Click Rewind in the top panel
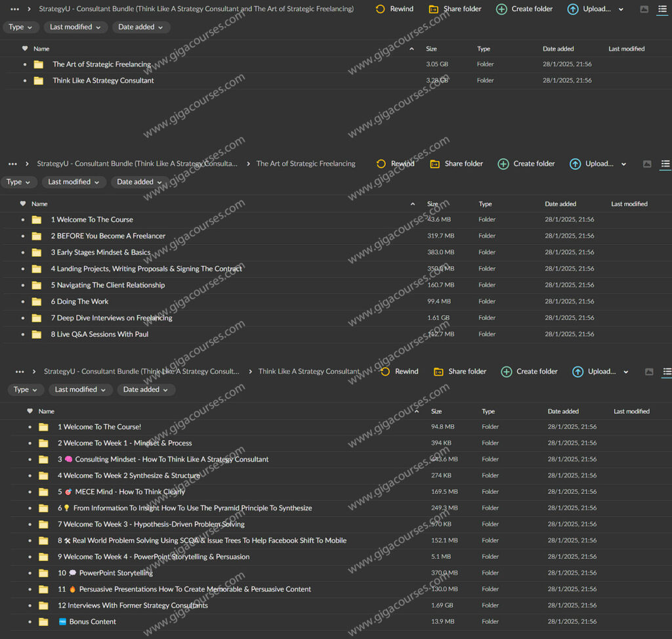Viewport: 672px width, 639px height. 394,9
